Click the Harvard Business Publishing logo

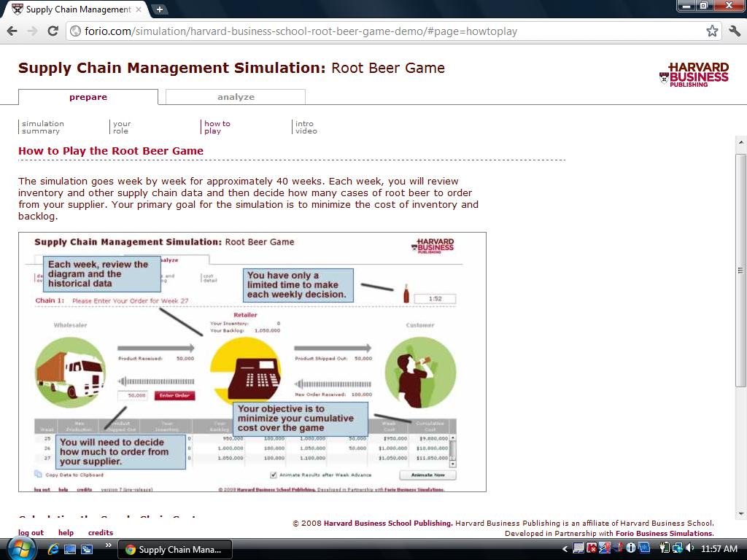point(694,75)
